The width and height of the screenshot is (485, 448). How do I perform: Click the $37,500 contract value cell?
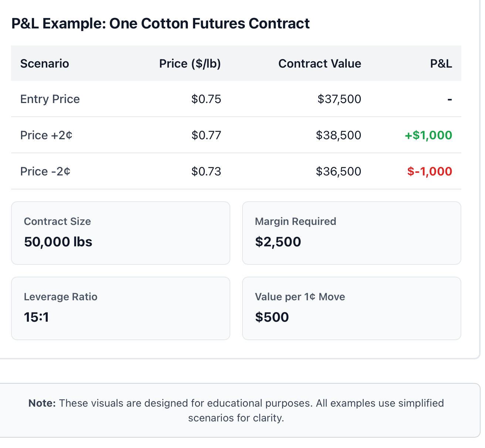[x=339, y=99]
